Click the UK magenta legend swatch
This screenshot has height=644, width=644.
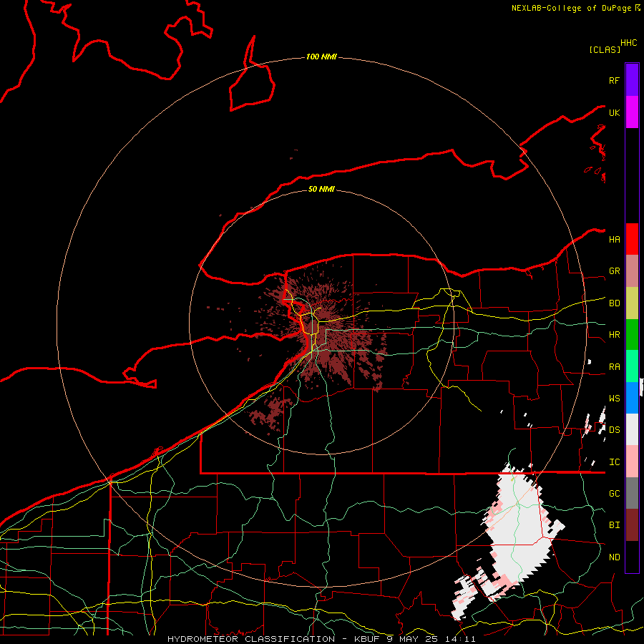tap(632, 112)
